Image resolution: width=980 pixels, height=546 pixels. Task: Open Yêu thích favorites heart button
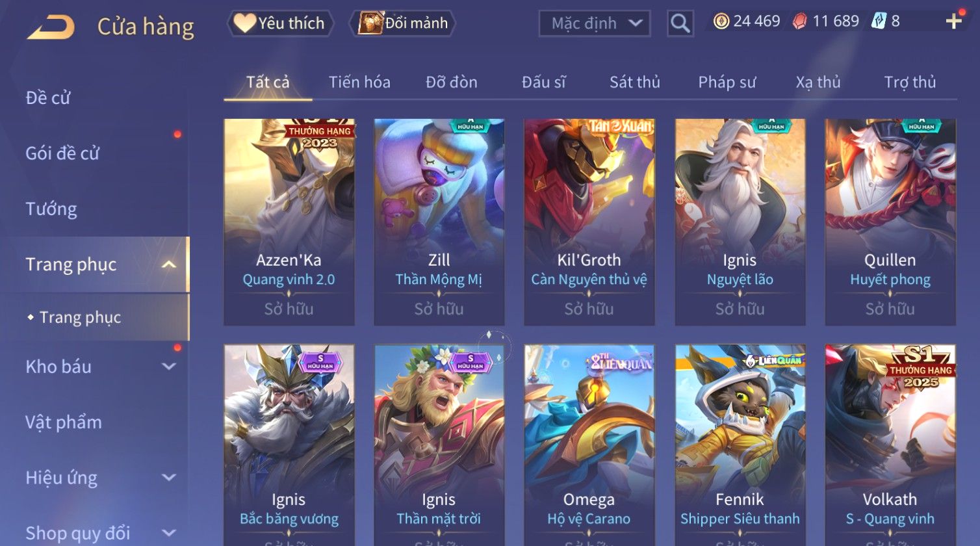click(280, 23)
